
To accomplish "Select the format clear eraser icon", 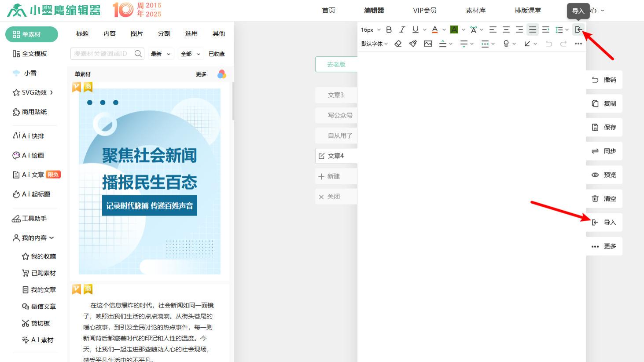I will 398,44.
